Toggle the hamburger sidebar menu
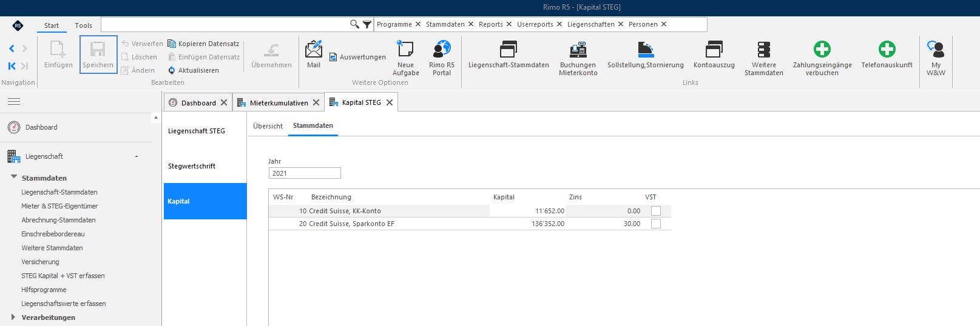980x326 pixels. tap(14, 102)
